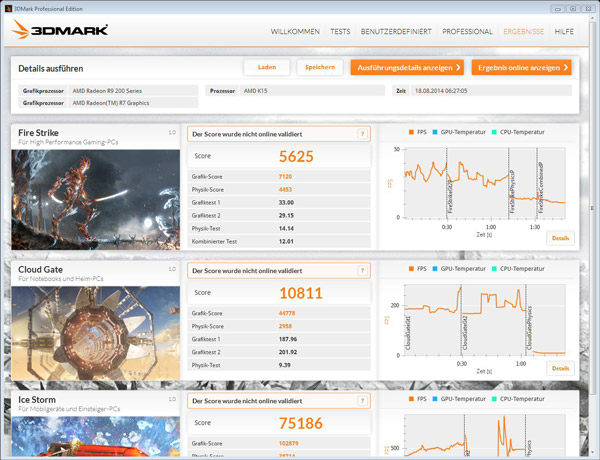Go to the PROFESSIONAL tab
Viewport: 600px width, 460px height.
[x=467, y=32]
